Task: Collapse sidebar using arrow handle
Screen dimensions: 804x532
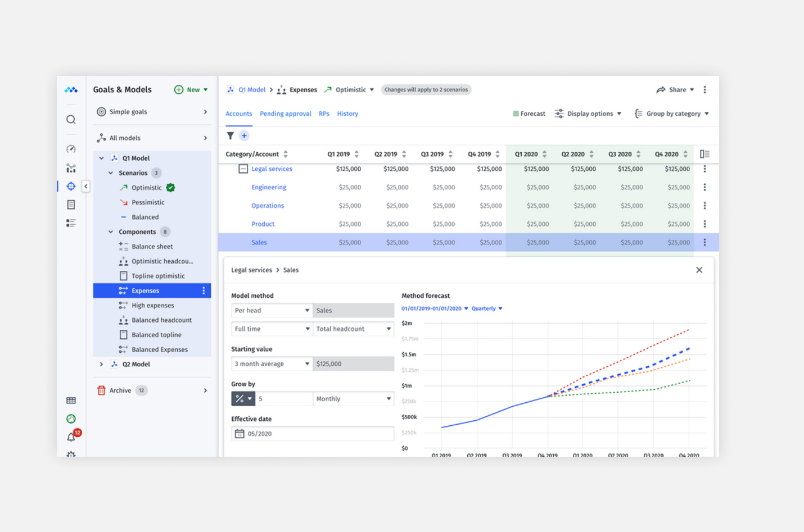Action: [86, 186]
